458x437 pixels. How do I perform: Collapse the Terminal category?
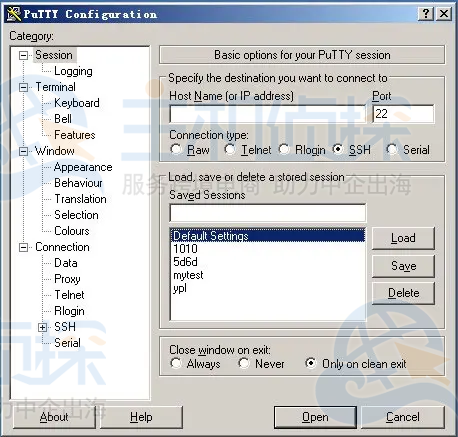pyautogui.click(x=23, y=87)
